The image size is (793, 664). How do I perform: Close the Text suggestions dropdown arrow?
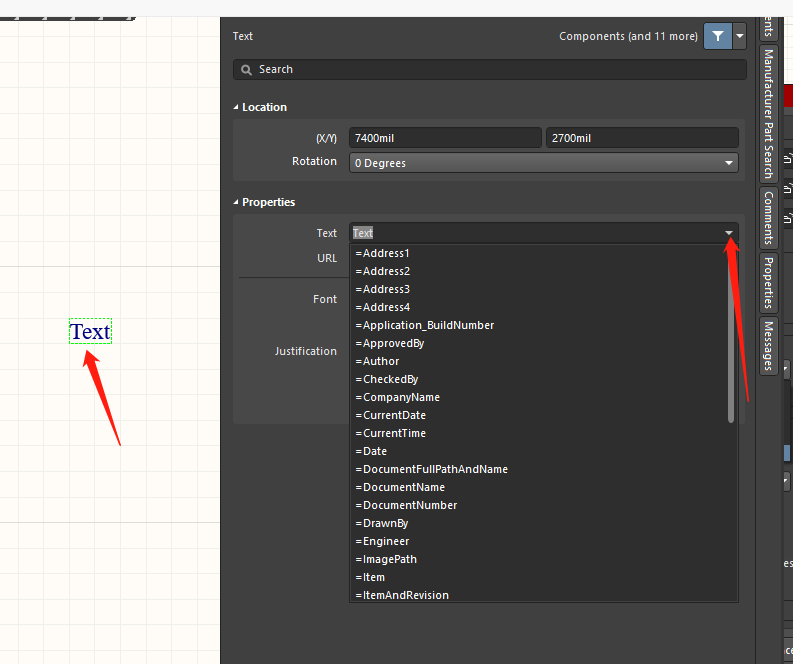pos(729,233)
